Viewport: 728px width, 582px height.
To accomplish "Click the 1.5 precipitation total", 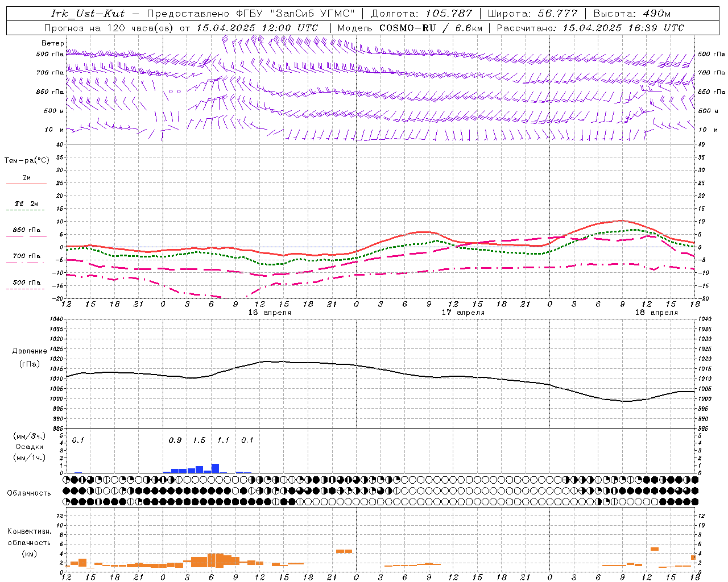I will click(x=199, y=440).
